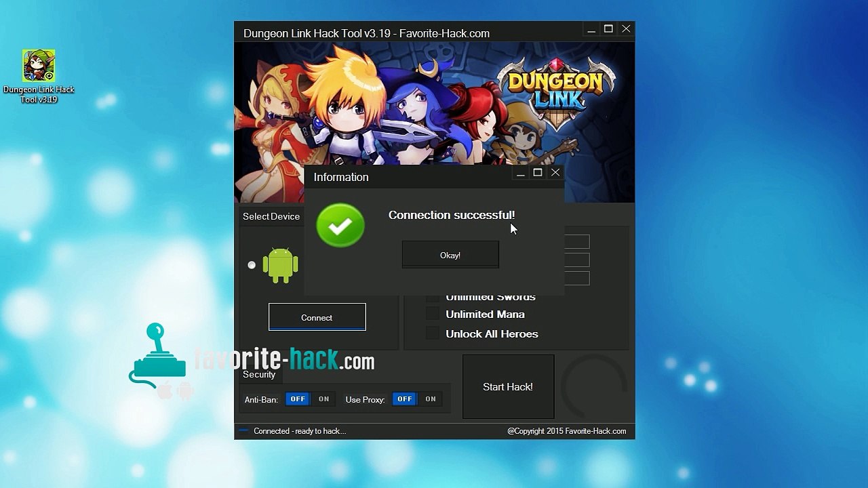The height and width of the screenshot is (488, 868).
Task: Minimize the Information dialog
Action: [520, 173]
